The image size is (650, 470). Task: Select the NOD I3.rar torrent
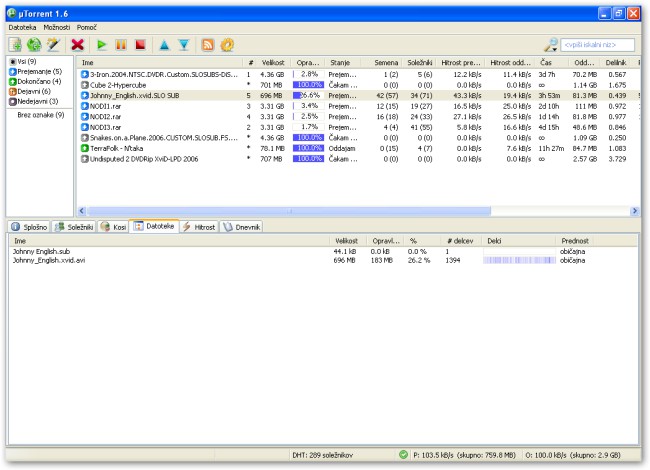[x=357, y=127]
